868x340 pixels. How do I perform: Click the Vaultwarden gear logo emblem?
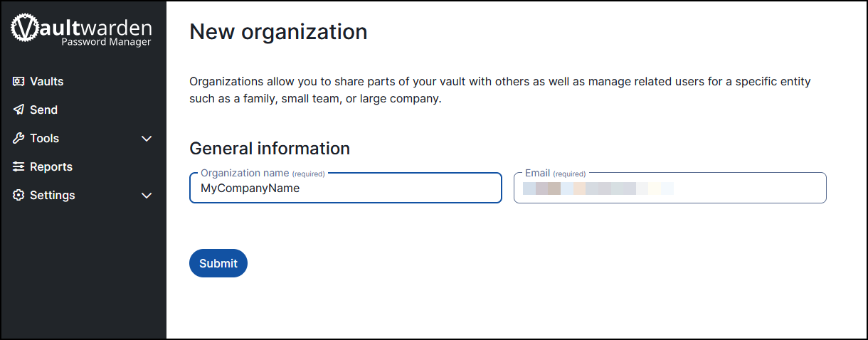(x=26, y=30)
